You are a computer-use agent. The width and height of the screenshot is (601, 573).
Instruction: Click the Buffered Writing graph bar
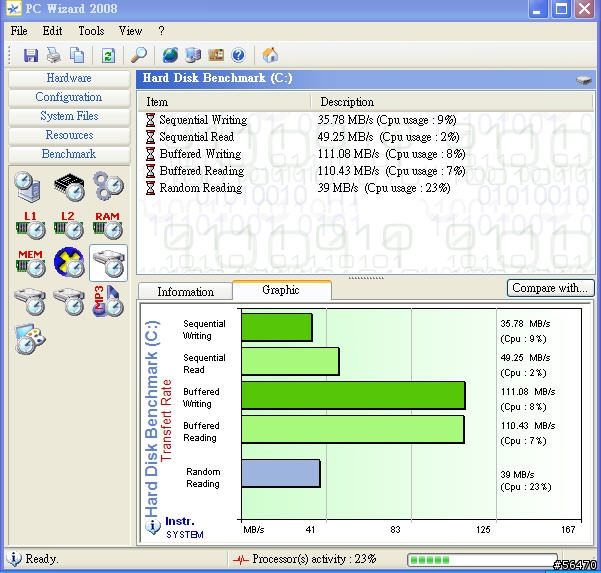353,395
